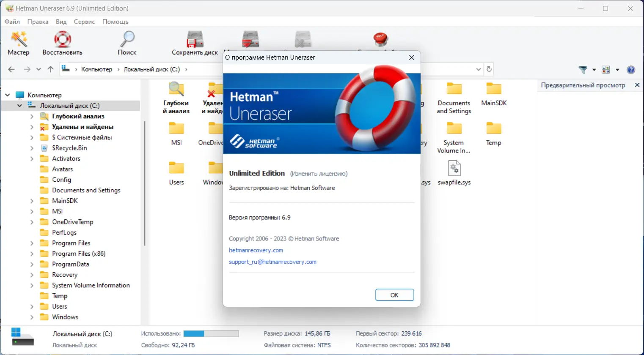Click the navigate back arrow
644x355 pixels.
(11, 69)
